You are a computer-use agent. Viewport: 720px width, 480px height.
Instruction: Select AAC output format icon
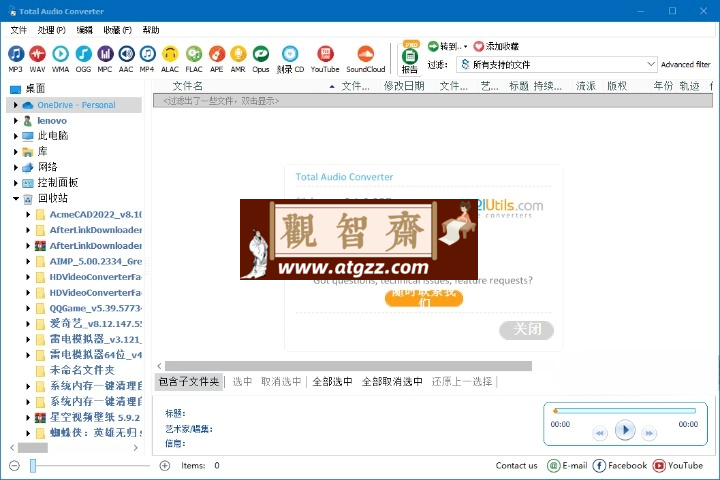click(126, 54)
